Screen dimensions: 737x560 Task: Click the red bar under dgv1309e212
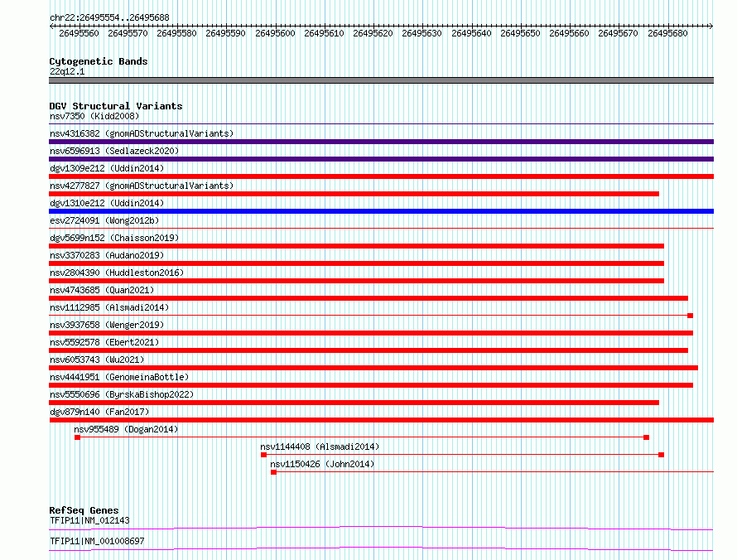[381, 176]
